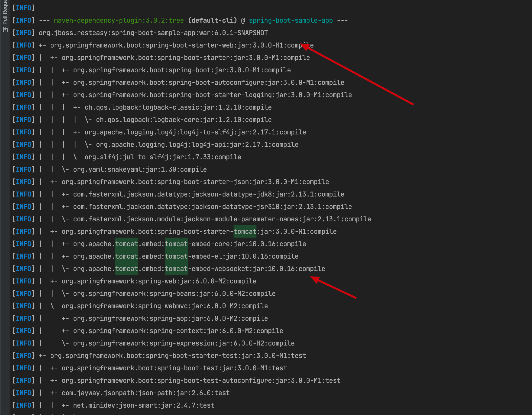
Task: Click the snakeyaml 1.30 dependency line
Action: pyautogui.click(x=140, y=170)
